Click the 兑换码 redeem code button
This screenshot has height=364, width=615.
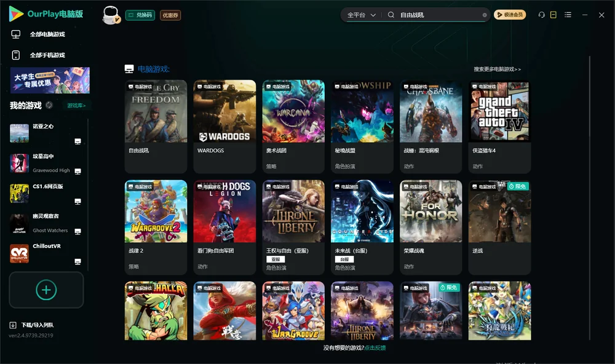click(x=140, y=15)
